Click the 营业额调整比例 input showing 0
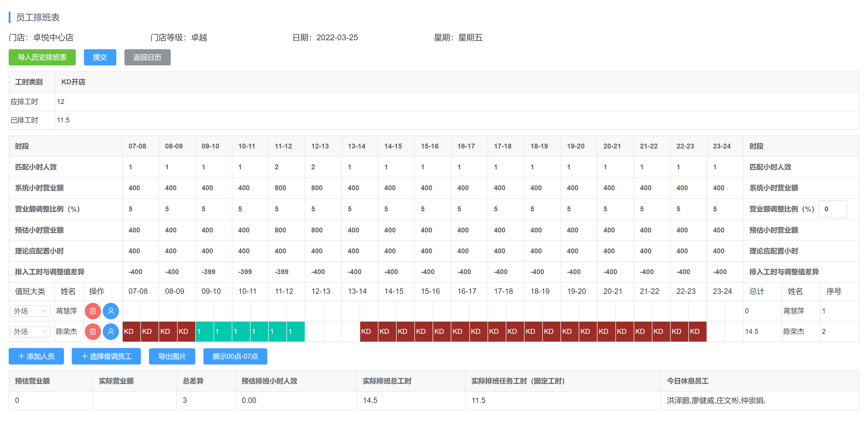This screenshot has height=436, width=868. [832, 209]
